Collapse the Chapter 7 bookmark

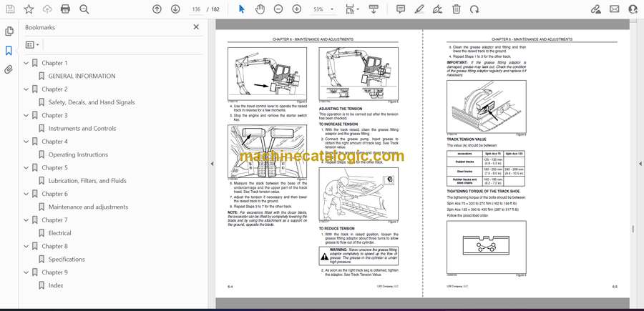26,220
